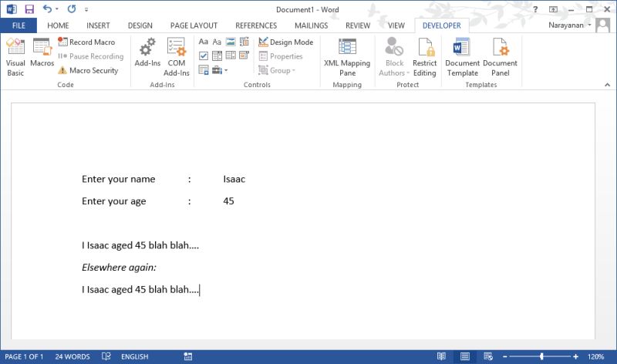Open Ribbon Display Options
The image size is (617, 364).
tap(553, 9)
